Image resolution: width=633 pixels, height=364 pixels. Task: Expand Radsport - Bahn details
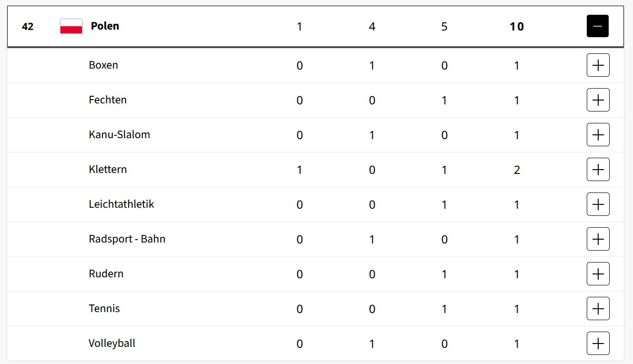[x=598, y=239]
